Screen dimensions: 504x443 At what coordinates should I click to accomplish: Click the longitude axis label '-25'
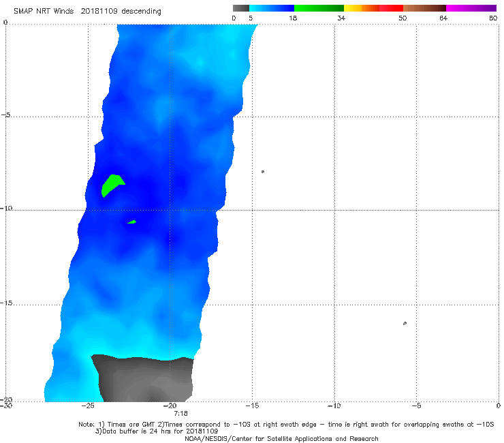coord(88,406)
